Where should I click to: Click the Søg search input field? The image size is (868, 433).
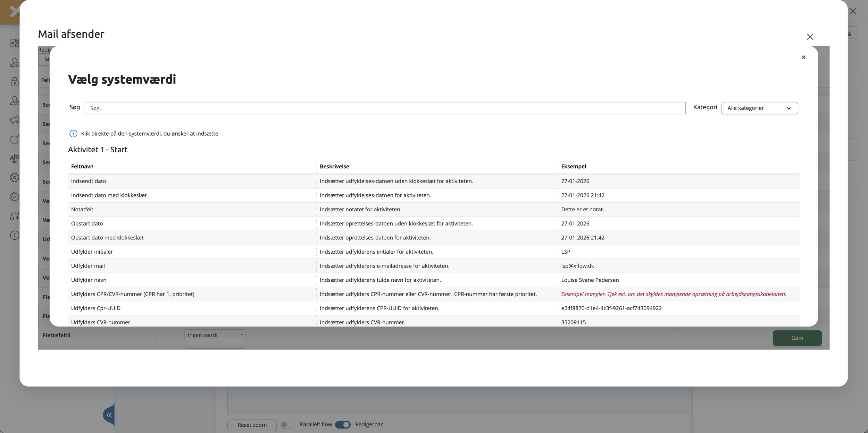384,108
